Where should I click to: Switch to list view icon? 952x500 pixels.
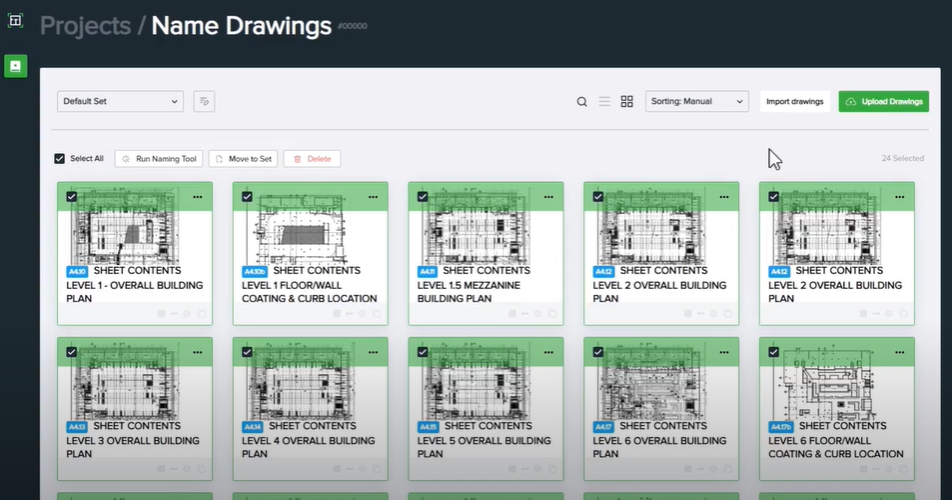pyautogui.click(x=604, y=101)
